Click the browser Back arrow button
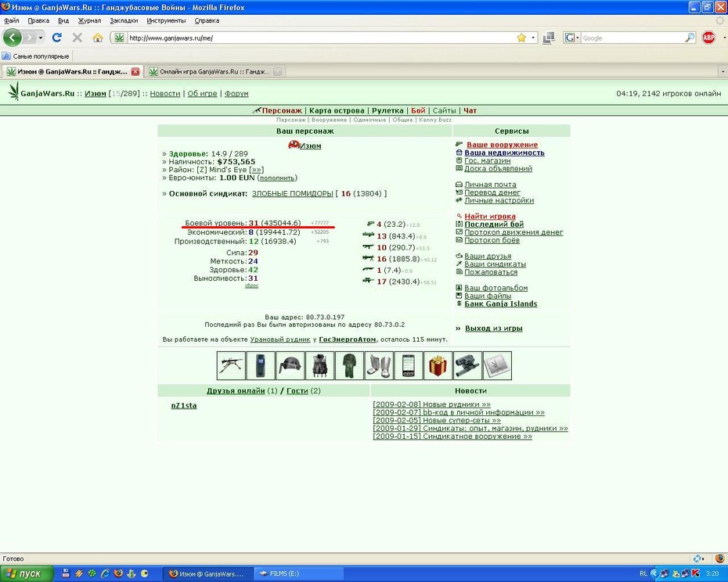The width and height of the screenshot is (728, 582). (x=13, y=38)
